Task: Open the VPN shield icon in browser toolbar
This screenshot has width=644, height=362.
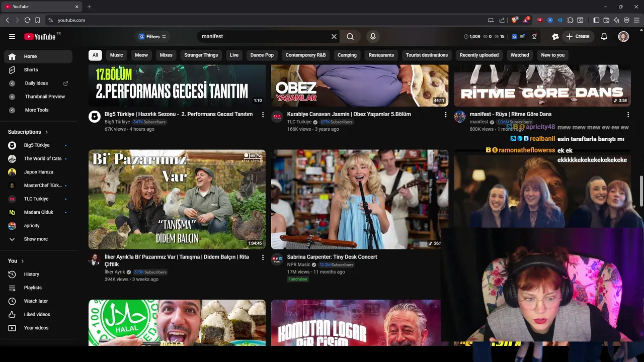Action: [626, 20]
